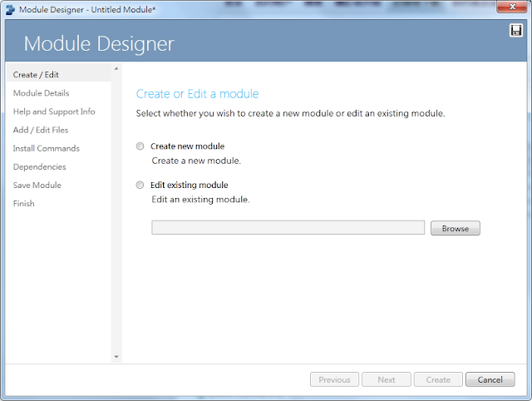This screenshot has width=532, height=401.
Task: Click the 'Edit an existing module.' description text
Action: click(200, 200)
